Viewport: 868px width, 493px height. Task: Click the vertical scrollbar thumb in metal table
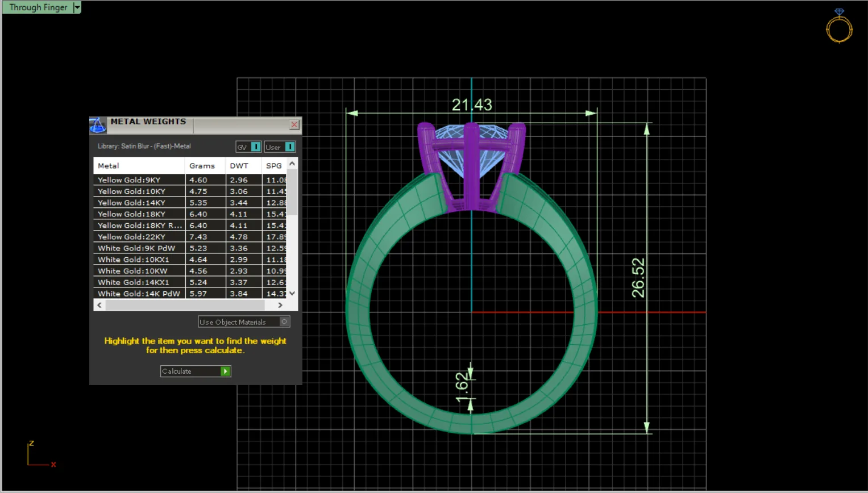[292, 193]
